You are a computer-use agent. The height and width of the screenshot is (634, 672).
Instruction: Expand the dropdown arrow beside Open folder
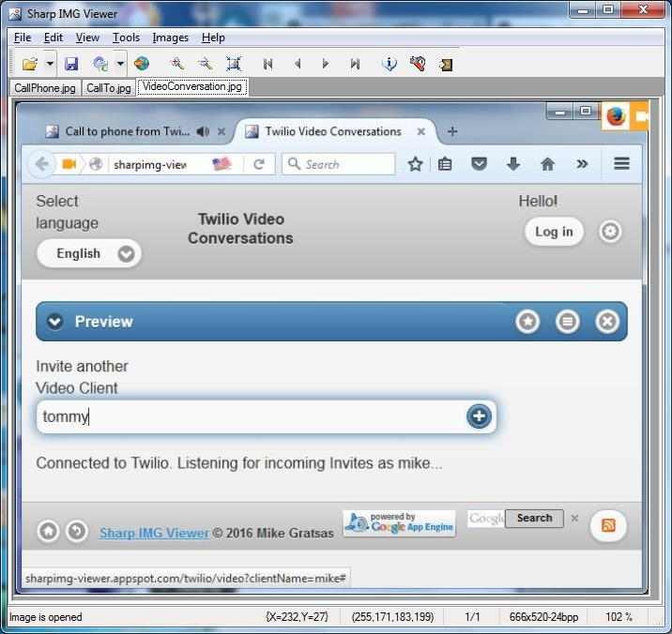click(x=50, y=65)
